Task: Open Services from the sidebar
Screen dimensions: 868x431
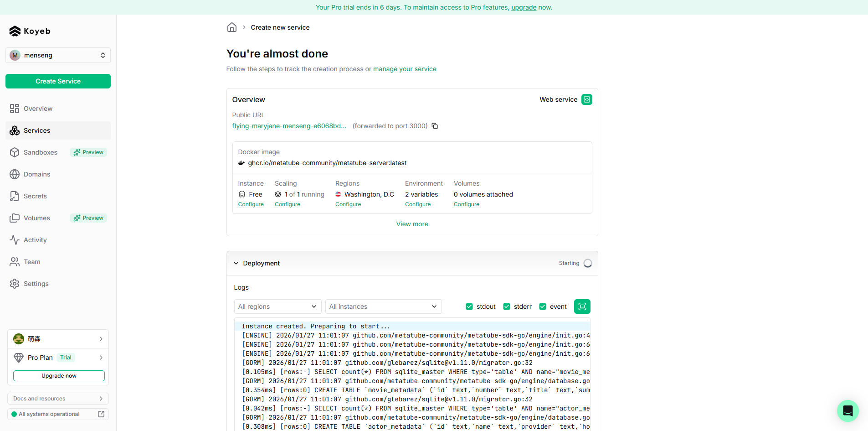Action: [36, 130]
